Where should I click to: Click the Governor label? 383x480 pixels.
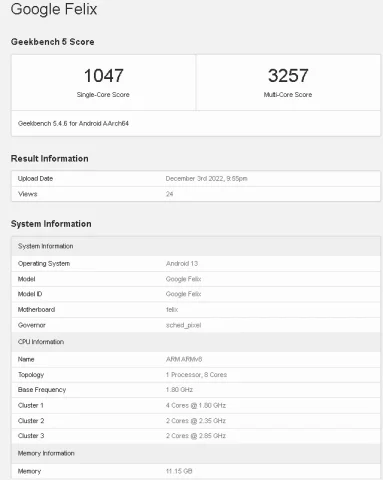32,325
